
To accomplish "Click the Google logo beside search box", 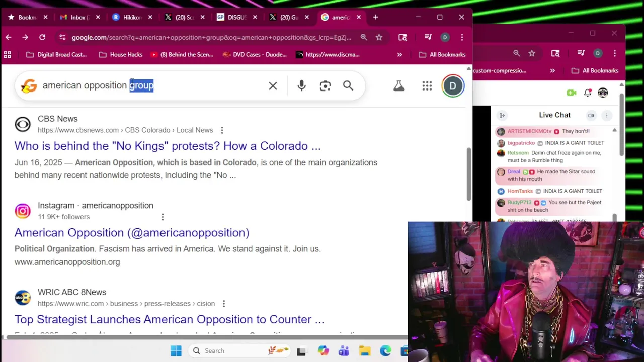I will [x=29, y=86].
